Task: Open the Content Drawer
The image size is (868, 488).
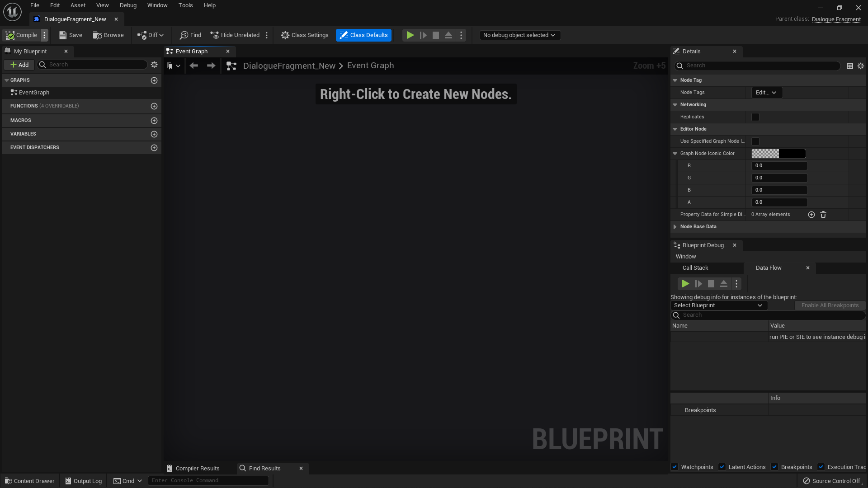Action: coord(29,481)
